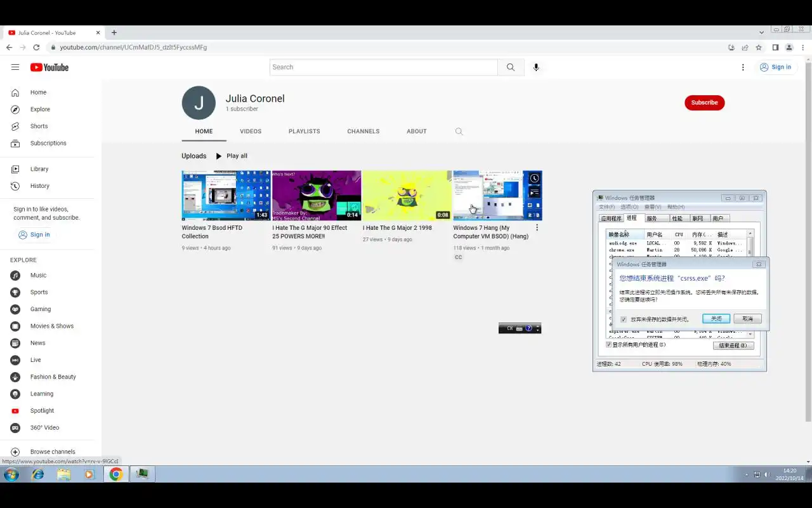This screenshot has height=508, width=812.
Task: Click Subscribe to Julia Coronel
Action: pyautogui.click(x=704, y=103)
